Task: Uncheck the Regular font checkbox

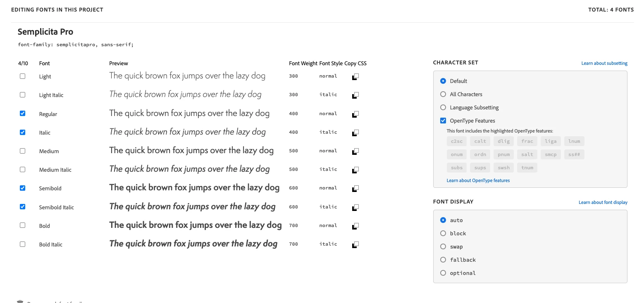Action: [23, 114]
